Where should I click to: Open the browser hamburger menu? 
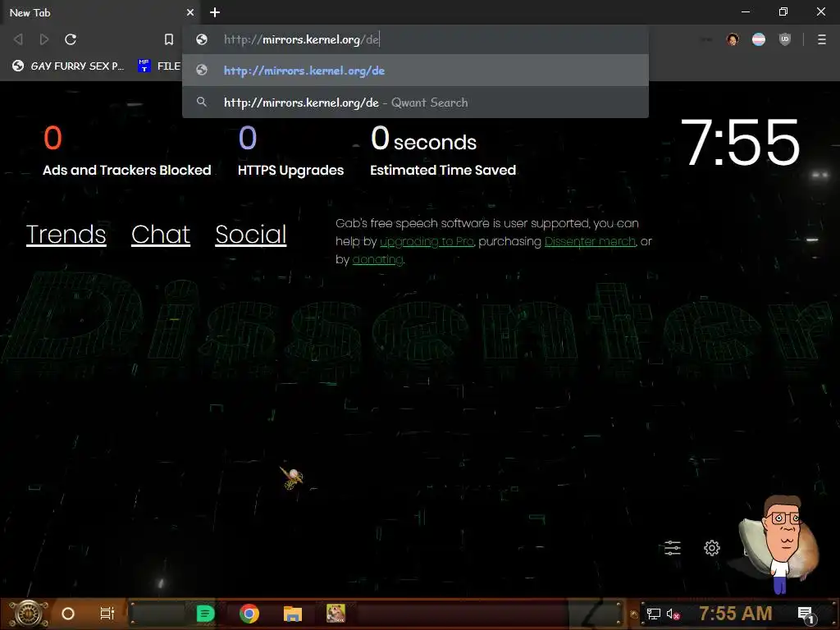pyautogui.click(x=821, y=39)
